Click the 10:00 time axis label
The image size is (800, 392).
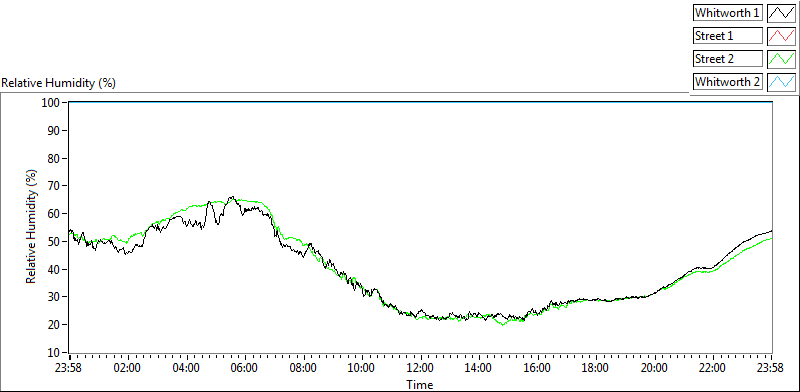362,368
